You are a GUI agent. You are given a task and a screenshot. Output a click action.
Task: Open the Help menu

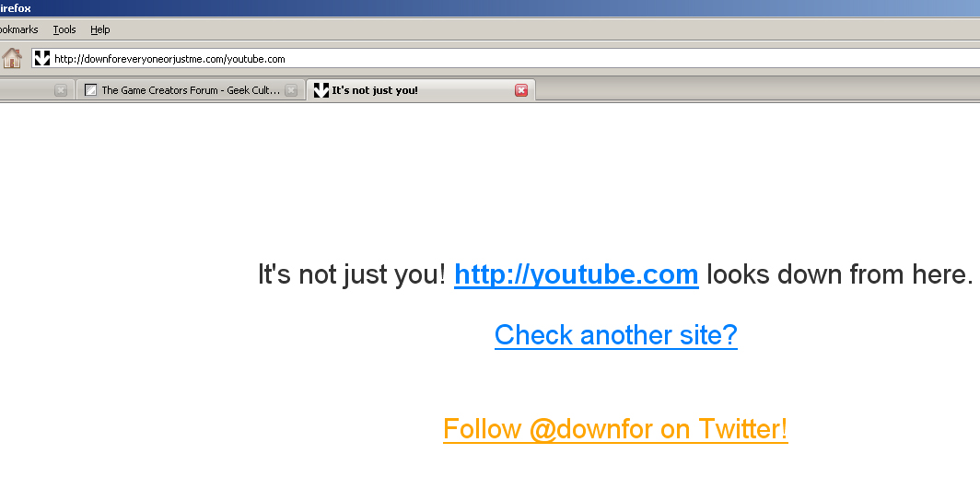100,29
